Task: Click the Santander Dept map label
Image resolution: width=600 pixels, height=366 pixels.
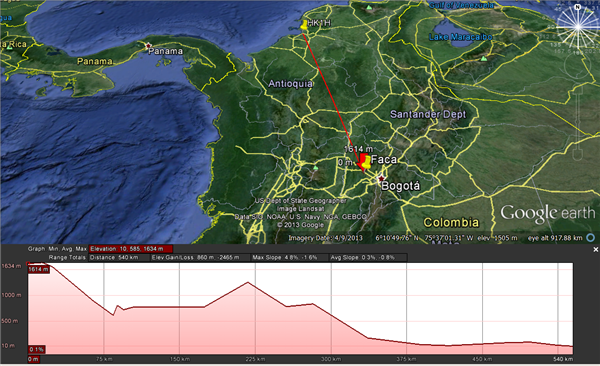Action: tap(428, 114)
